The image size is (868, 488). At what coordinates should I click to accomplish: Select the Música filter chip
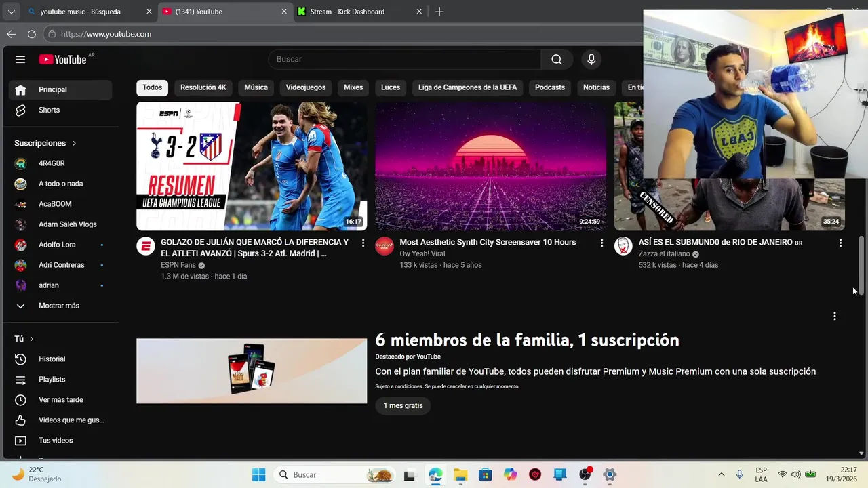[x=256, y=87]
